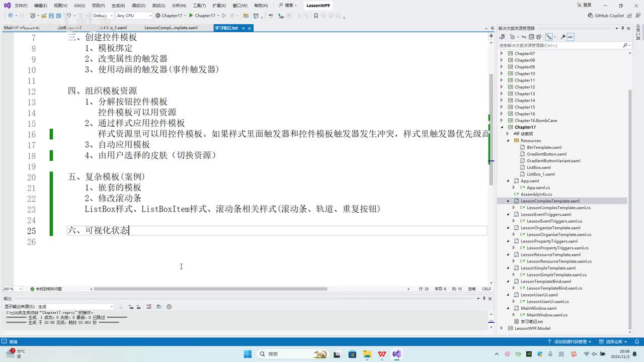Toggle pin on 学习笔记.txt tab
The width and height of the screenshot is (644, 362).
244,28
